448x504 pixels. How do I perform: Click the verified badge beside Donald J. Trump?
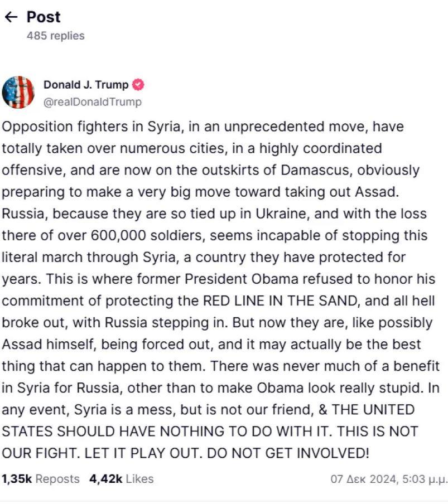click(x=138, y=85)
